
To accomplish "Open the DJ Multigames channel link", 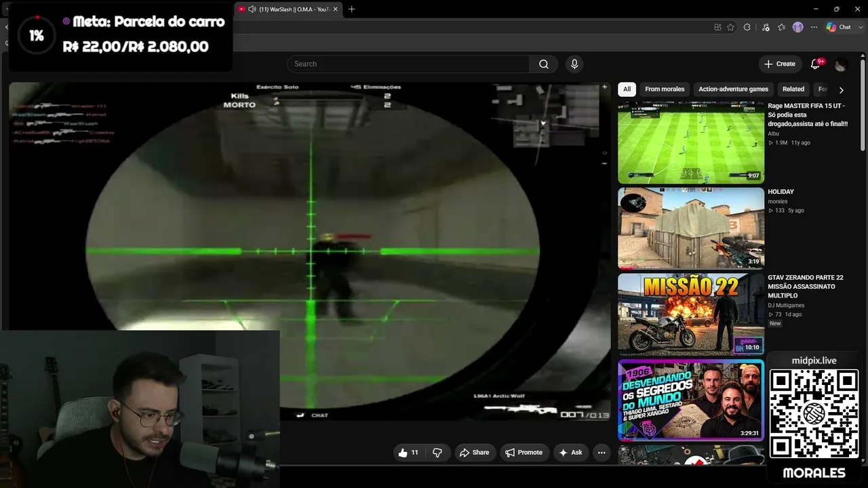I will [x=786, y=305].
